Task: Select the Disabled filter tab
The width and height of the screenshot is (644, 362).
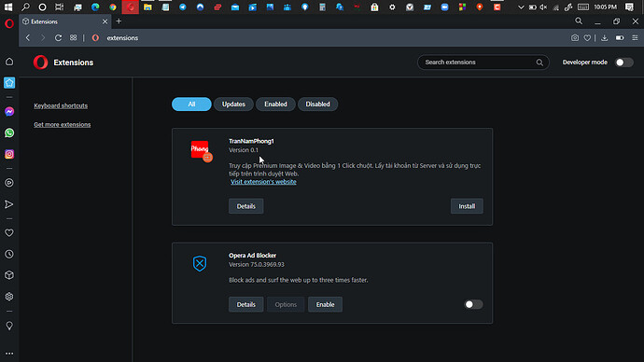Action: [317, 104]
